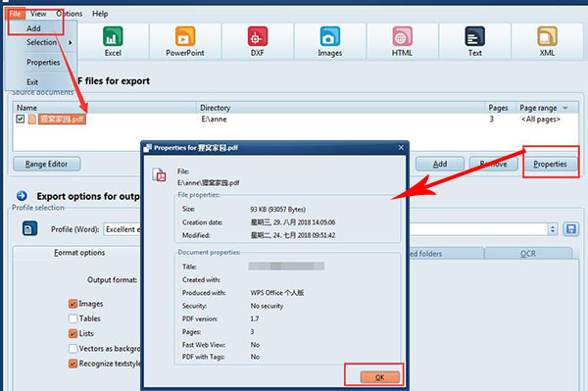This screenshot has width=588, height=391.
Task: Open the View menu
Action: click(38, 14)
